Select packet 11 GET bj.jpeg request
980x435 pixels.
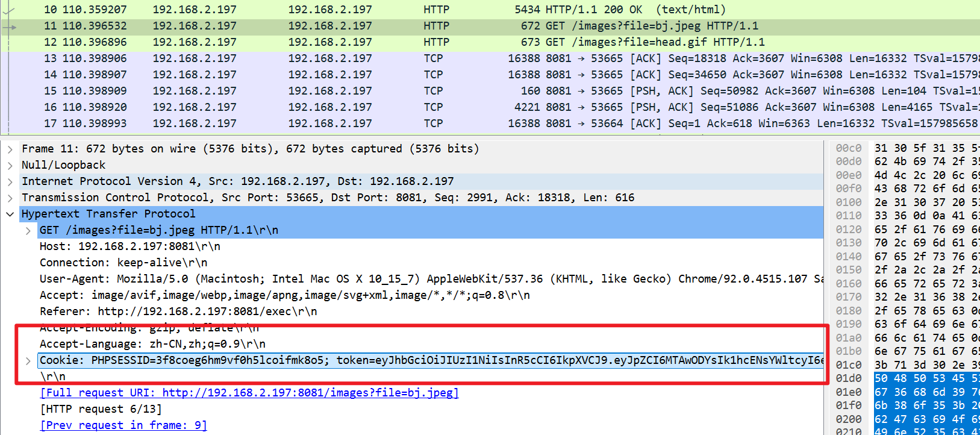490,26
